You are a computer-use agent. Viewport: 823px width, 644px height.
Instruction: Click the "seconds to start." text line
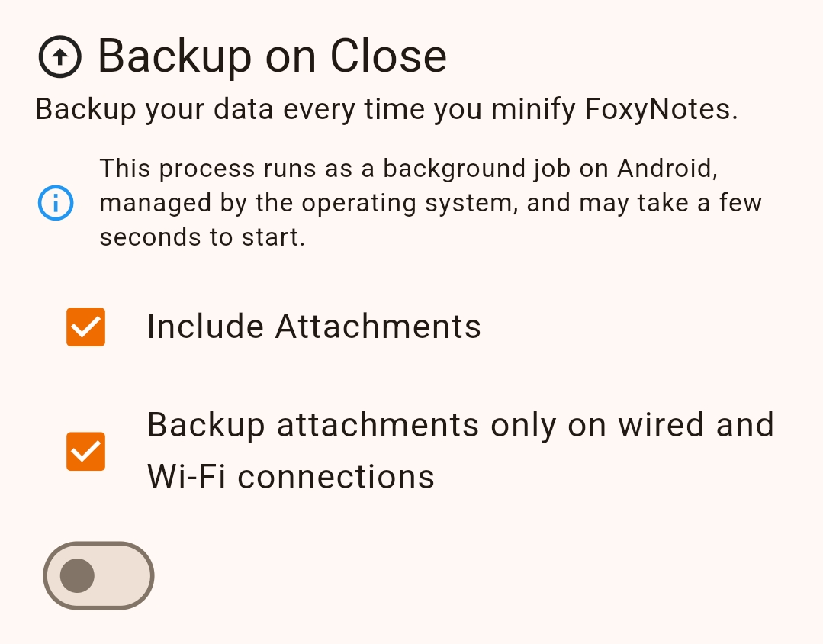coord(202,237)
